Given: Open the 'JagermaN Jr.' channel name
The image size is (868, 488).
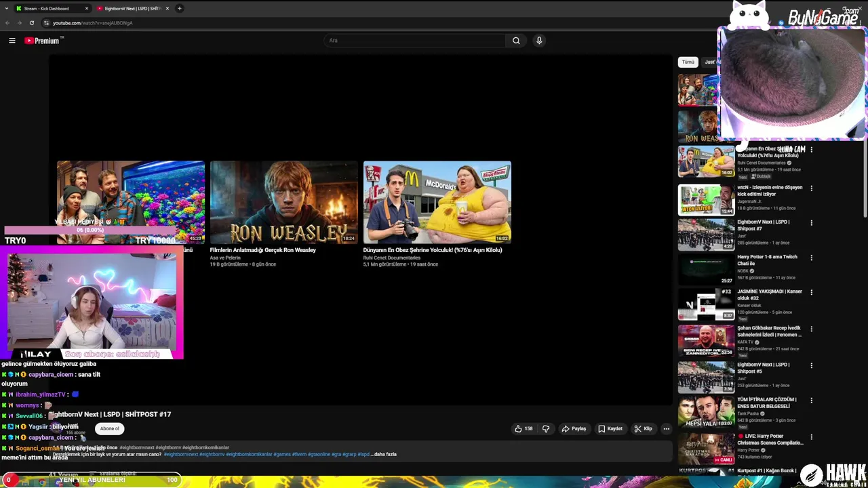Looking at the screenshot, I should [x=749, y=201].
